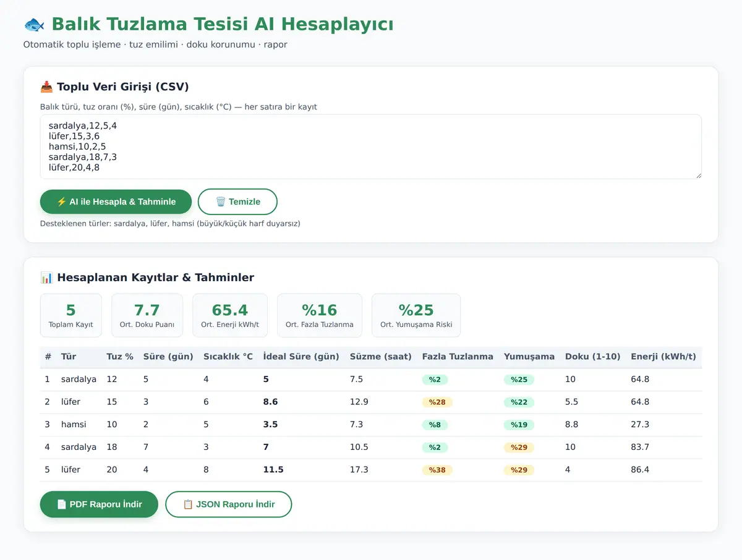Select the Toplam Kayıt summary card

tap(71, 315)
